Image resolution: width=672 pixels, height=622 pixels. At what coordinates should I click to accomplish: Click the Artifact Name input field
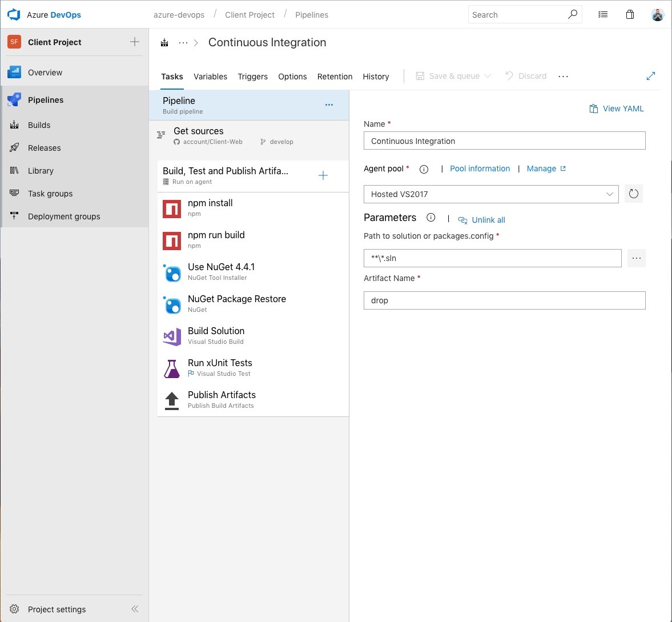point(504,300)
